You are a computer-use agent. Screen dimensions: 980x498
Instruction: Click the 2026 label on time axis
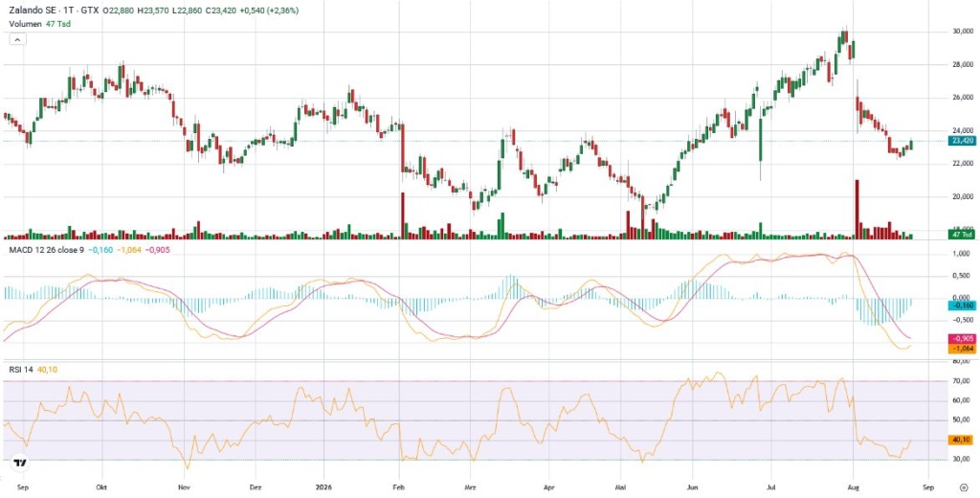tap(323, 486)
